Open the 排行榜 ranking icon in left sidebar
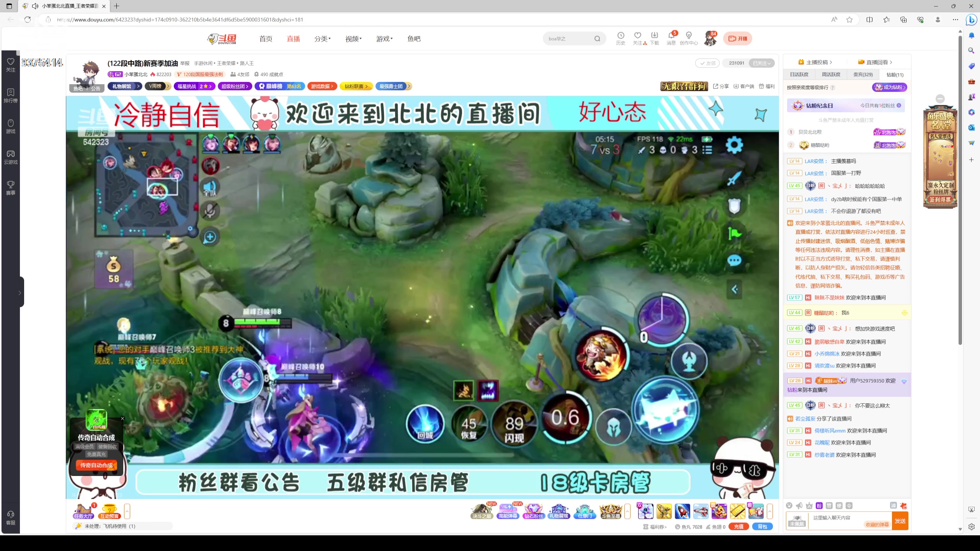The width and height of the screenshot is (980, 551). [x=10, y=95]
